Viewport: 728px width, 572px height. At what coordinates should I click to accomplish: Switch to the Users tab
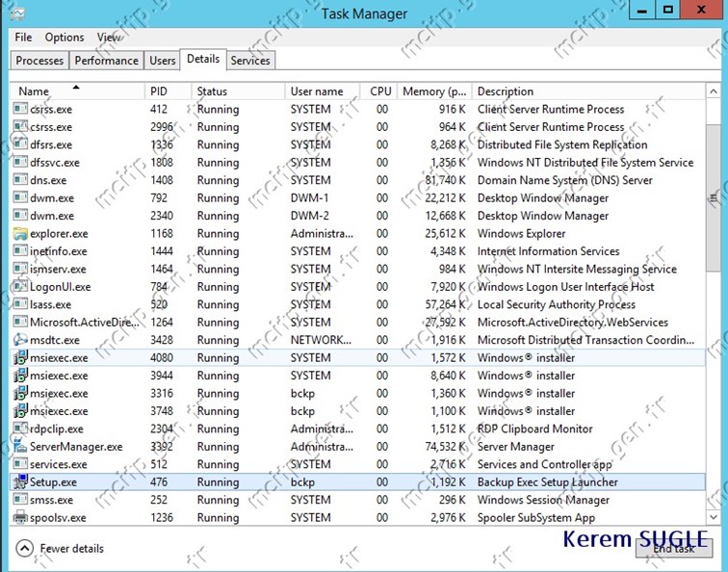(162, 61)
